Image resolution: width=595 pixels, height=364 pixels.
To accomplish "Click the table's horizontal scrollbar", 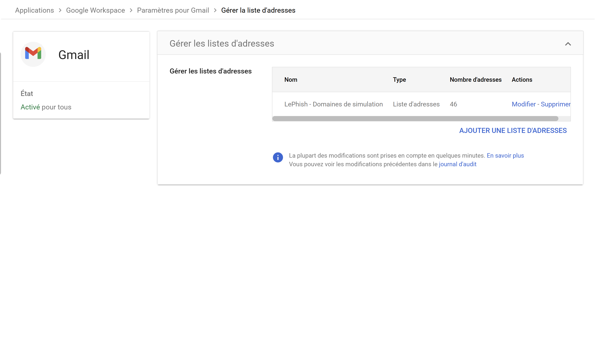I will [x=415, y=118].
